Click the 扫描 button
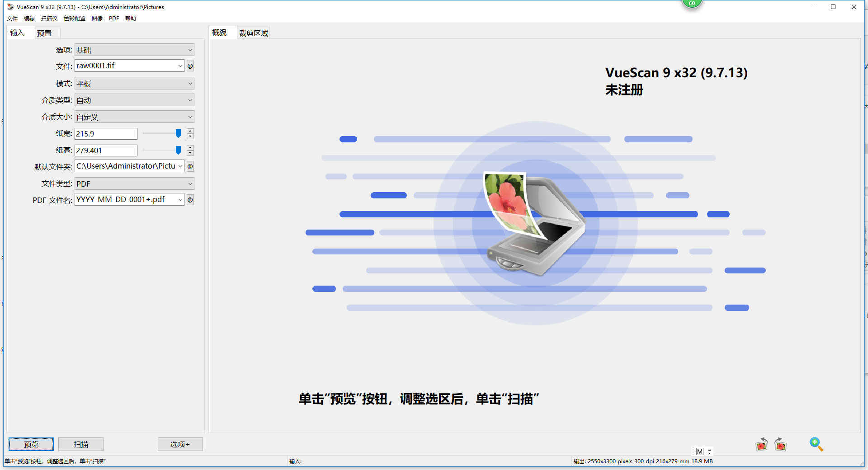Viewport: 868px width, 470px height. [x=81, y=444]
